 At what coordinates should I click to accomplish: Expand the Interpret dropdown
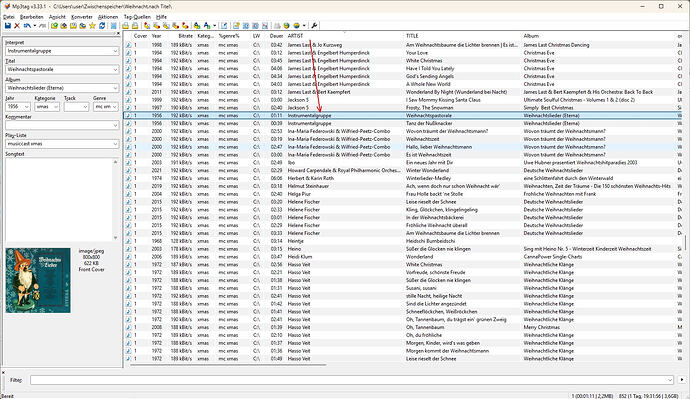point(115,51)
